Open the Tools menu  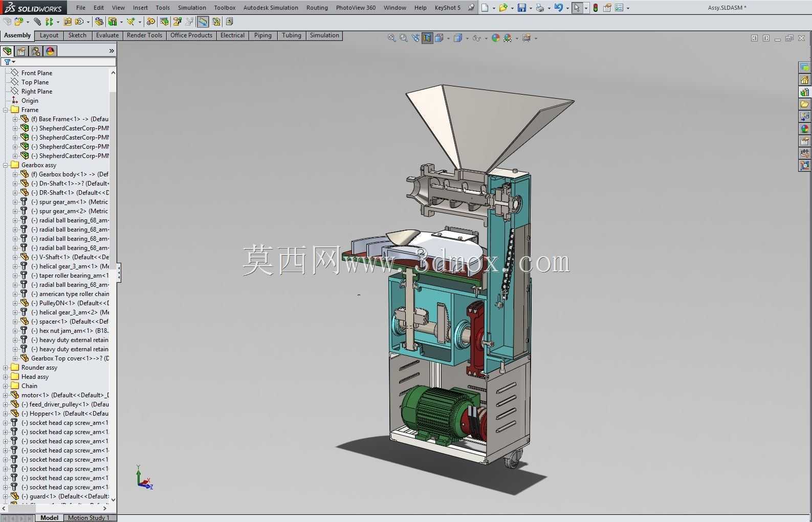(163, 8)
